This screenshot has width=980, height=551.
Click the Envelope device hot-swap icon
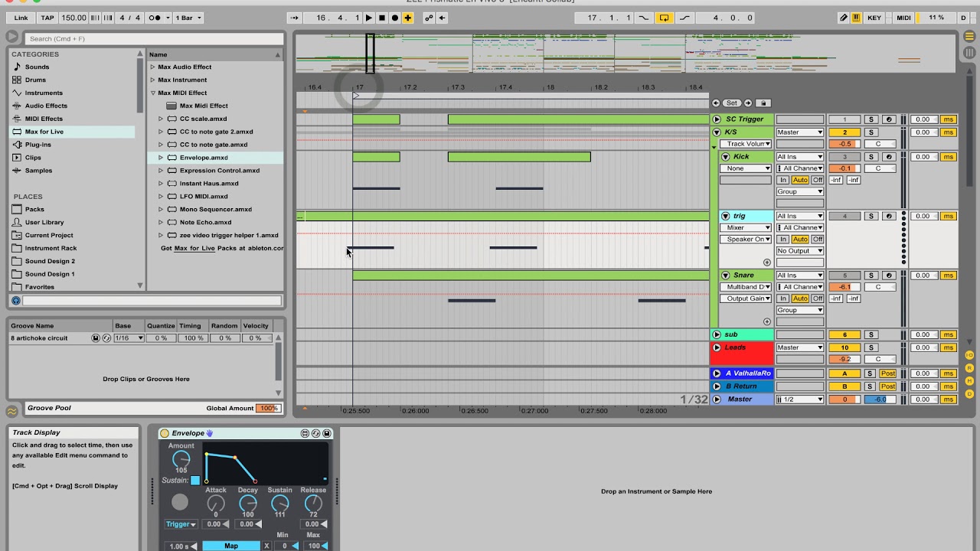pyautogui.click(x=315, y=433)
